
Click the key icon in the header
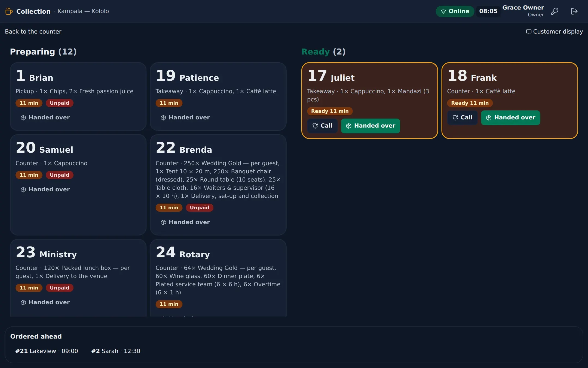[555, 11]
